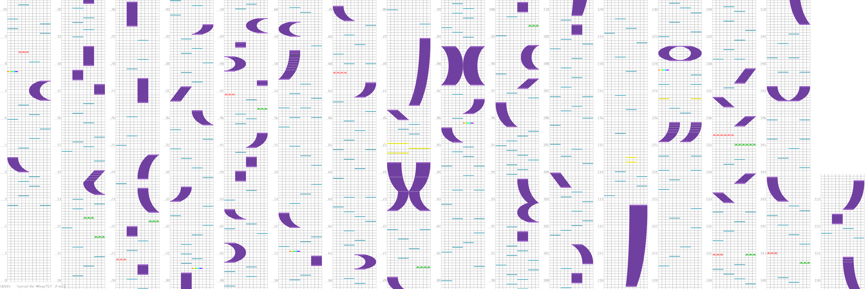The width and height of the screenshot is (868, 289).
Task: Click the measure 22 number label
Action: 113,226
